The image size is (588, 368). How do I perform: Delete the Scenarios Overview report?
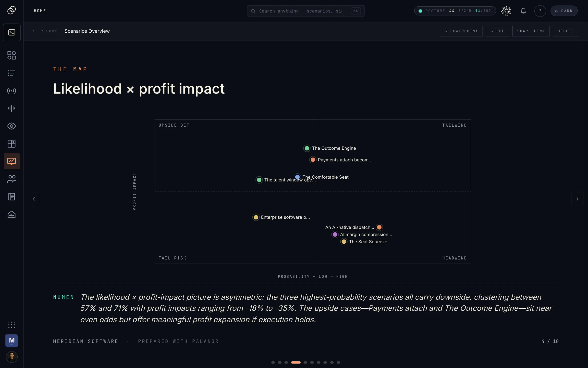click(x=566, y=31)
